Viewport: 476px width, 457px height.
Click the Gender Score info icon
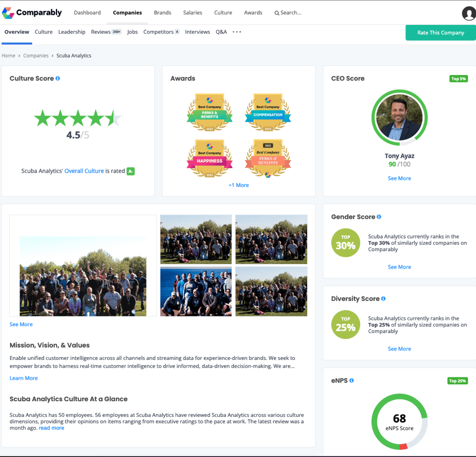tap(379, 217)
